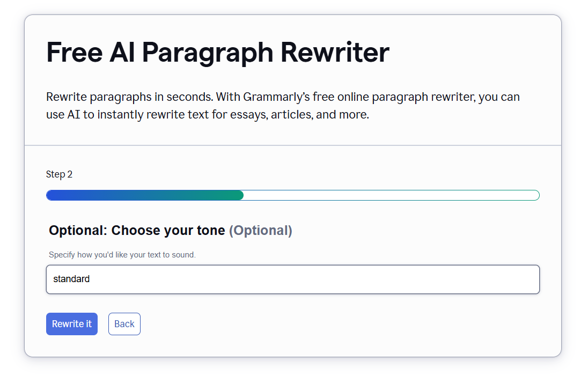Click the progress bar
The height and width of the screenshot is (376, 588).
[293, 195]
